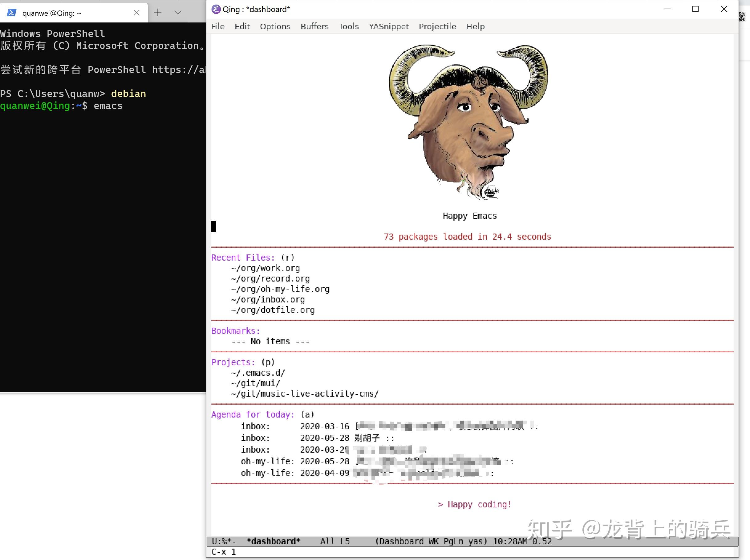
Task: Open recent file ~/org/record.org
Action: [270, 278]
